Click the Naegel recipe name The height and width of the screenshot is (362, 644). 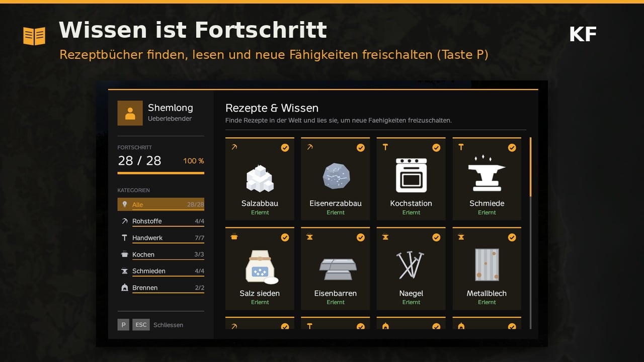[x=411, y=293]
